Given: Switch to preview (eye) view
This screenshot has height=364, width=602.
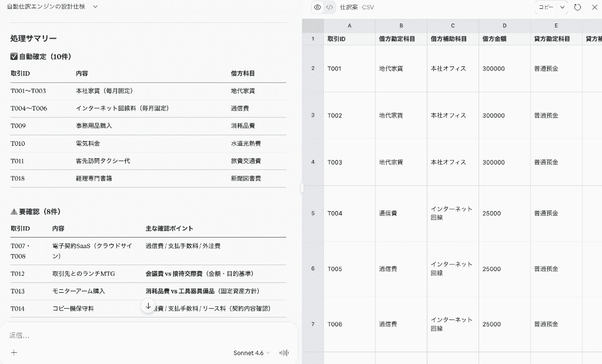Looking at the screenshot, I should (317, 7).
